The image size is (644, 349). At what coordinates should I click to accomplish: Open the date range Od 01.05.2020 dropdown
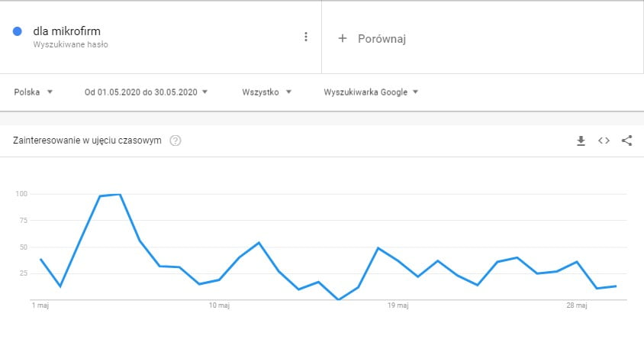[x=146, y=92]
